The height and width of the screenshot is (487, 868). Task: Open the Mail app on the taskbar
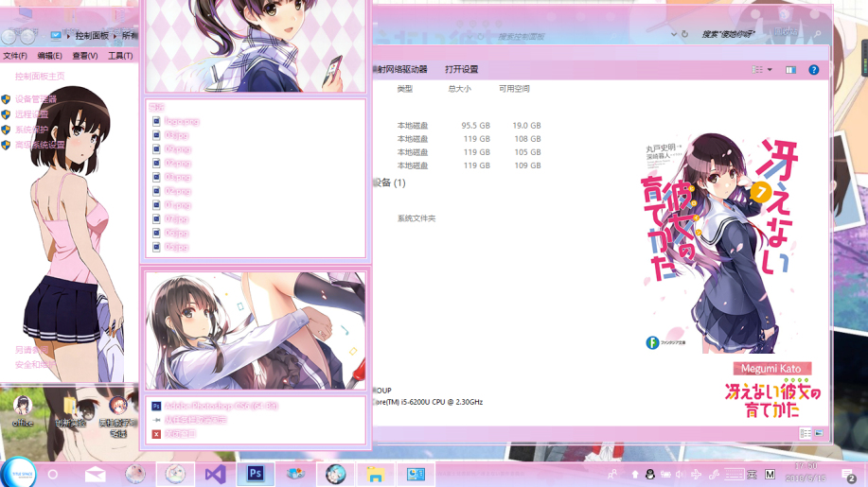point(96,474)
